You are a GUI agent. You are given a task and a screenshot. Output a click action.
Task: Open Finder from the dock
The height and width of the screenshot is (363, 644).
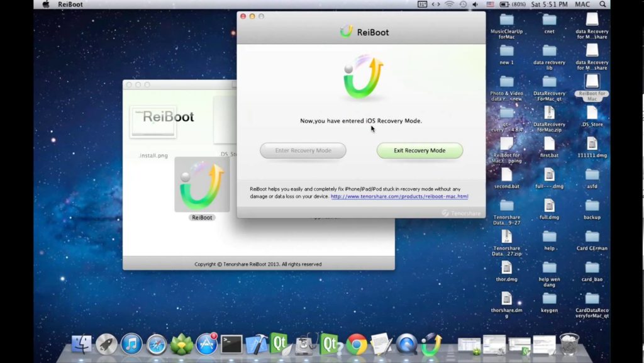click(81, 344)
